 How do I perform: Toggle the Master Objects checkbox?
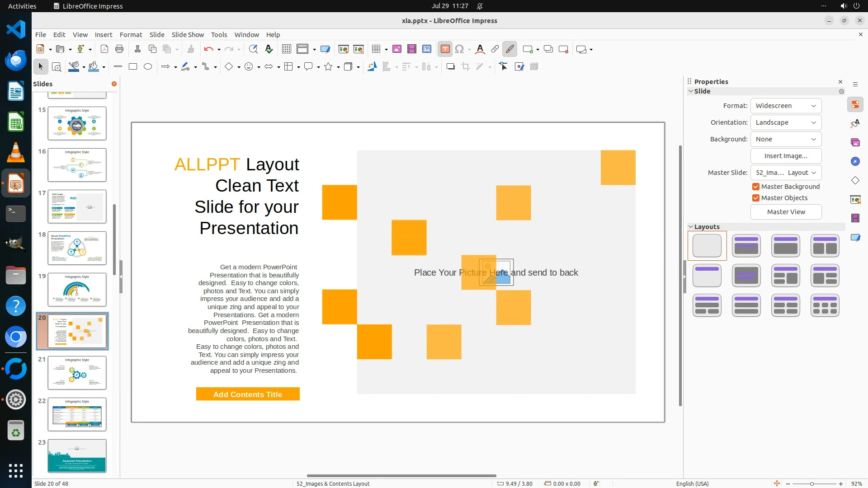click(755, 198)
